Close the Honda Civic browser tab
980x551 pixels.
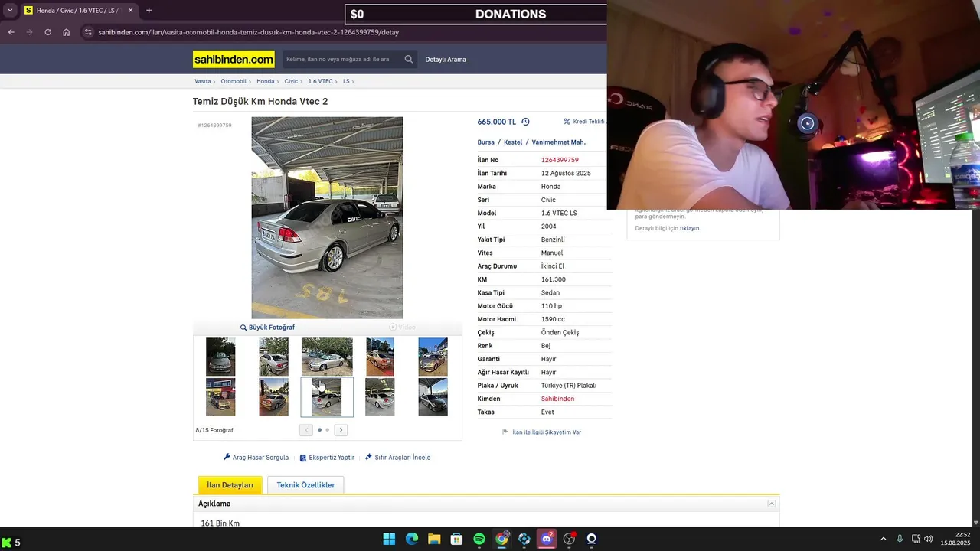click(x=130, y=11)
